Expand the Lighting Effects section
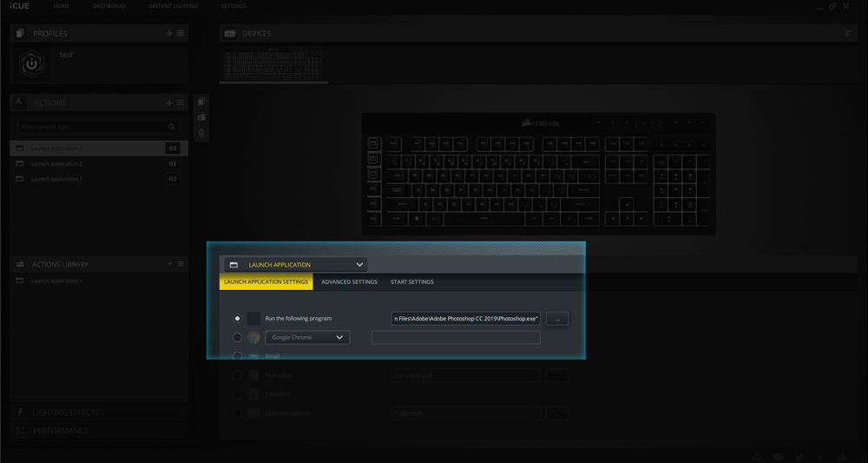The image size is (868, 463). pyautogui.click(x=99, y=413)
